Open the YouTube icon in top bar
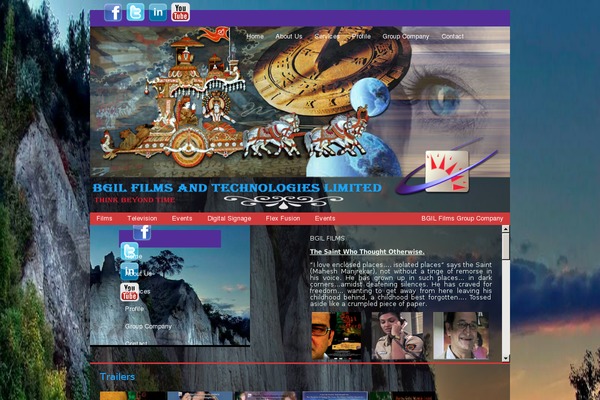This screenshot has height=400, width=600. (x=180, y=12)
